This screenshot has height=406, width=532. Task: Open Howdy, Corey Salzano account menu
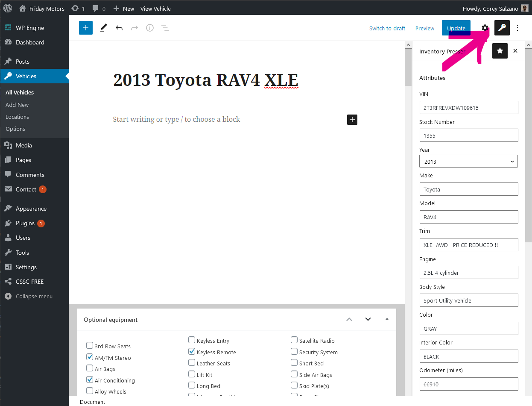pyautogui.click(x=496, y=9)
